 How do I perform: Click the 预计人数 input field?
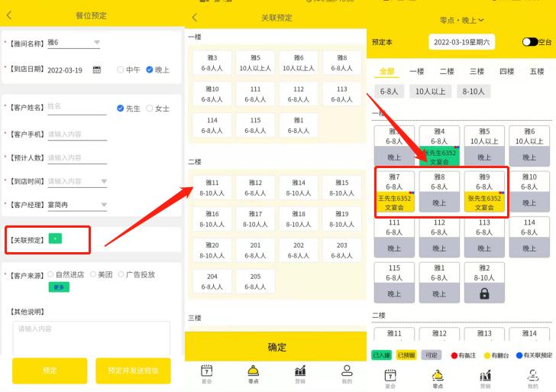point(77,158)
